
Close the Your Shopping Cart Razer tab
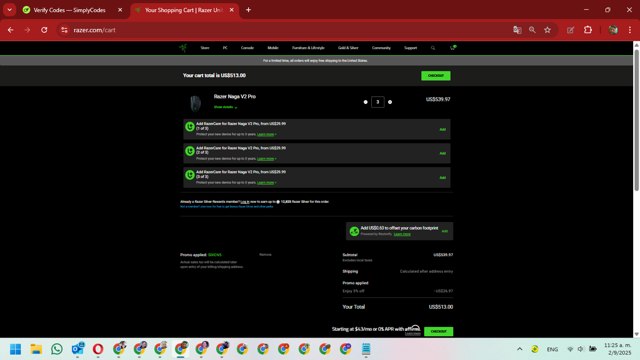[x=231, y=10]
